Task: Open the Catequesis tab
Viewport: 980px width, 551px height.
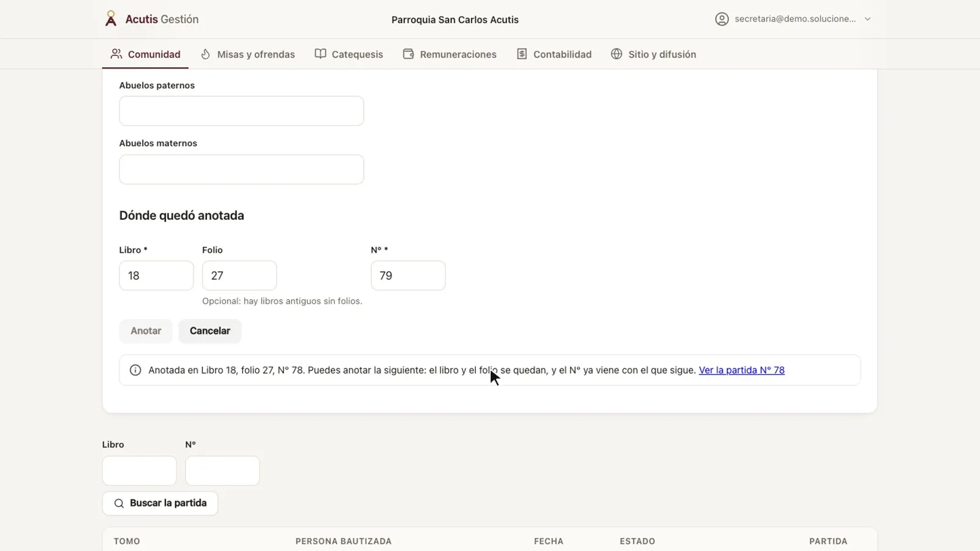Action: coord(349,54)
